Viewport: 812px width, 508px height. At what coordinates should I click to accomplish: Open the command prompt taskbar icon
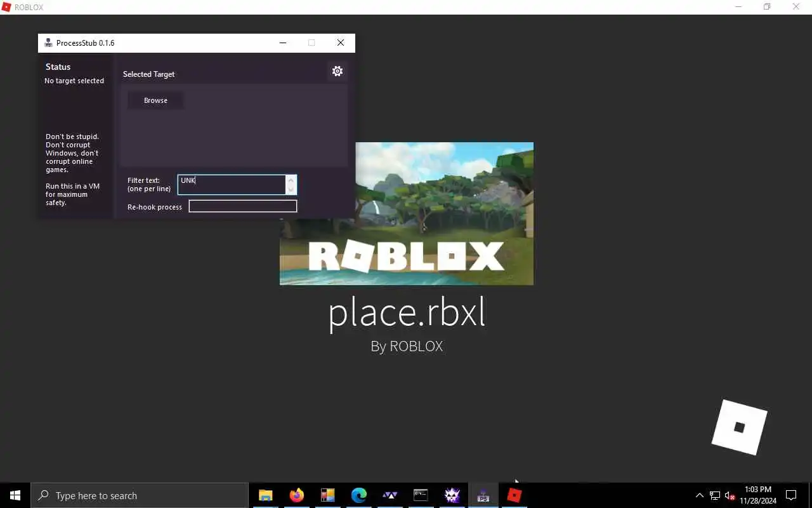click(x=421, y=495)
